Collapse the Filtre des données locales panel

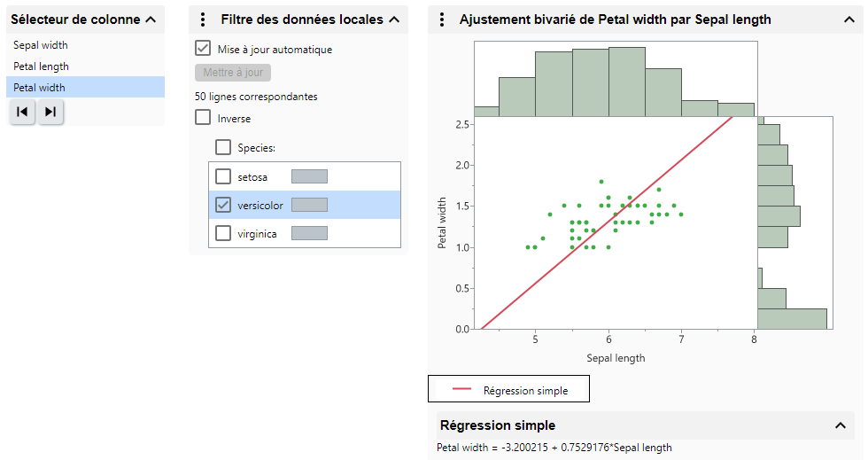[394, 19]
